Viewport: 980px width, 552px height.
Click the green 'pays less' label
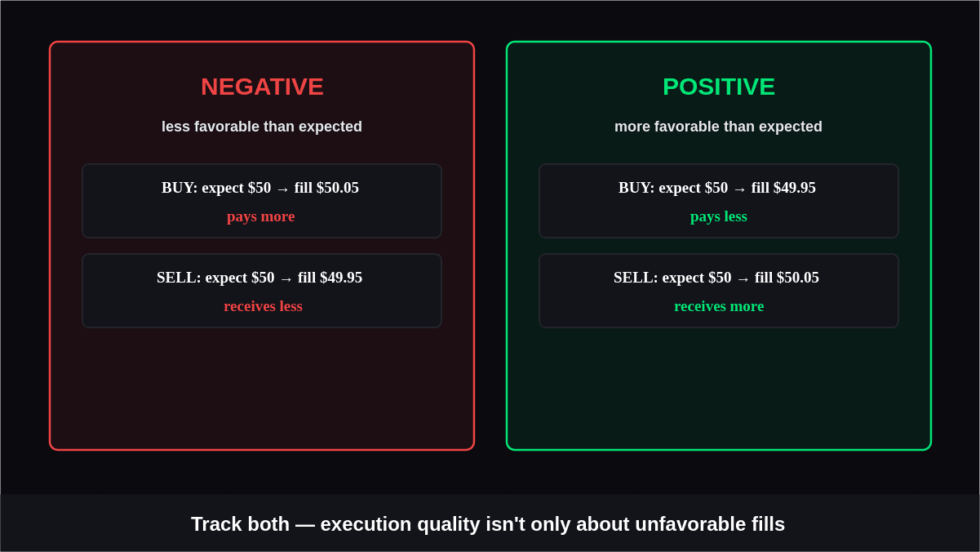pyautogui.click(x=719, y=216)
